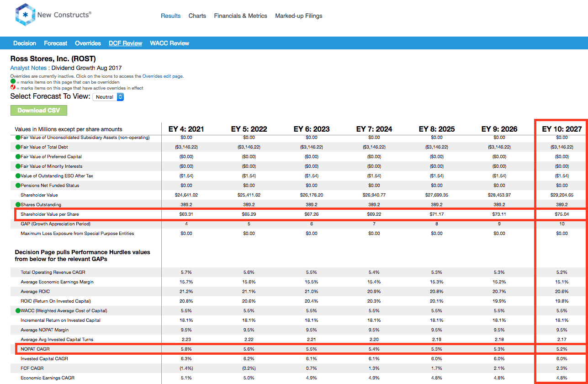Click the Ross Stores, Inc. (ROST) heading
This screenshot has width=588, height=384.
point(53,59)
